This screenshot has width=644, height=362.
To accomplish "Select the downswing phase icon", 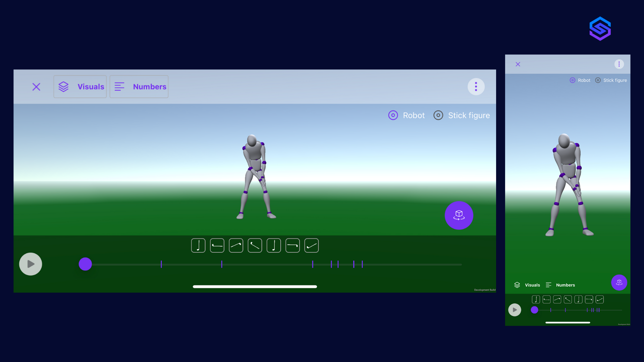I will tap(273, 245).
